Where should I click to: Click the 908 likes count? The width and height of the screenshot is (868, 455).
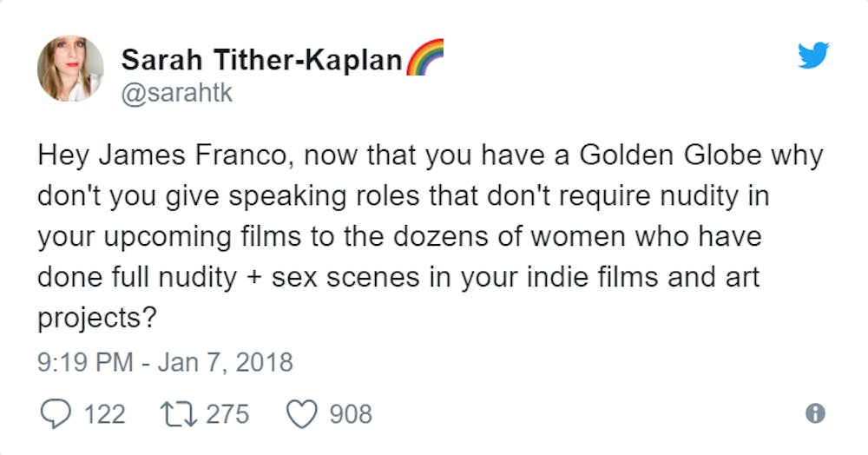(x=350, y=414)
